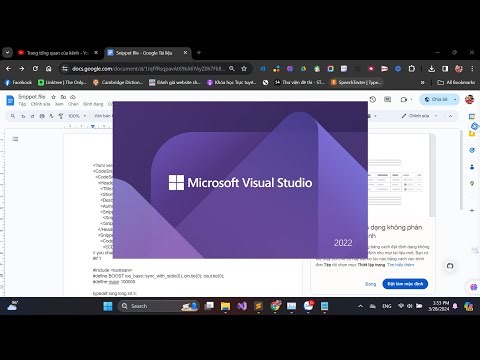
Task: Bookmark this page with the star icon
Action: [244, 69]
